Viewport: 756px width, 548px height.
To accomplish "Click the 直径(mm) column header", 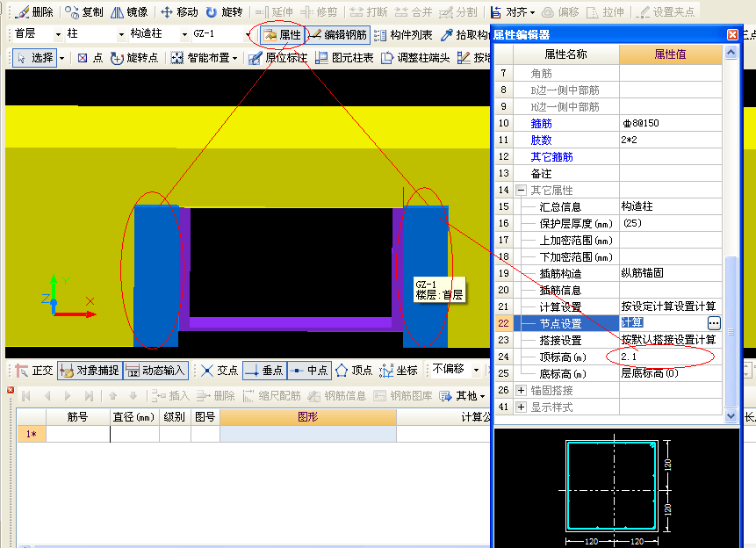I will pos(133,417).
